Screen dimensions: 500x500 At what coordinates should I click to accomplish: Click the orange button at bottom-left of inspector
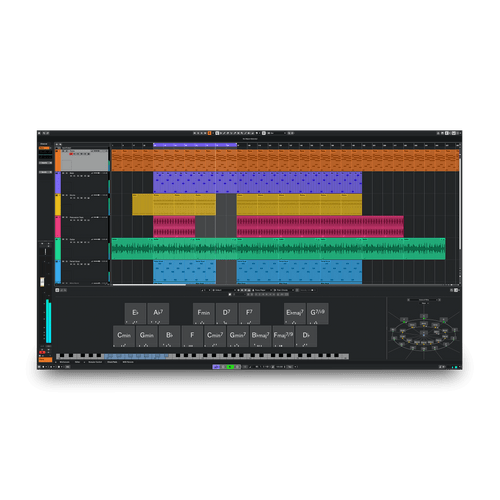coord(46,360)
